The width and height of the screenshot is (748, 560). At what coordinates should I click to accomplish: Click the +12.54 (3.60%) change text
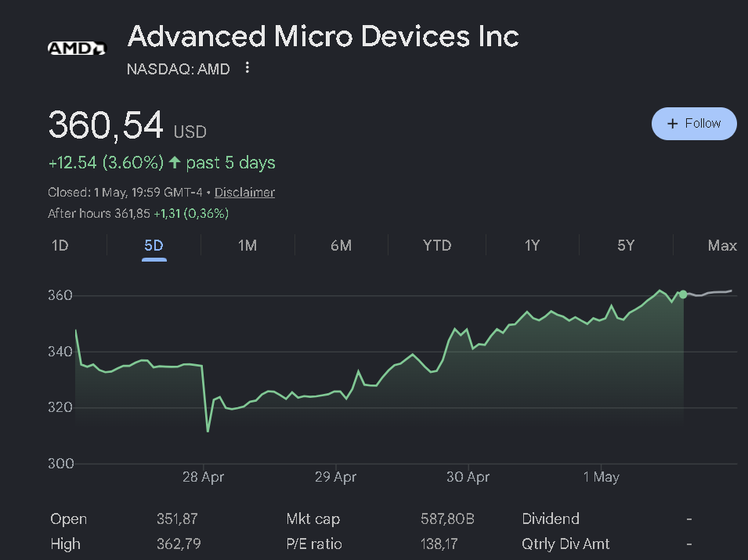(x=106, y=163)
